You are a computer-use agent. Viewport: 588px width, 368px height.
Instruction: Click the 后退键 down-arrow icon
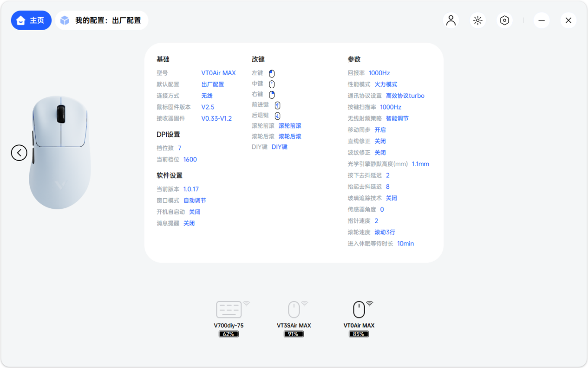tap(276, 116)
